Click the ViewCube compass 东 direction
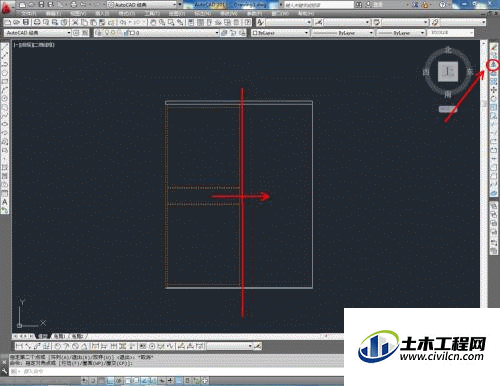 [x=470, y=71]
